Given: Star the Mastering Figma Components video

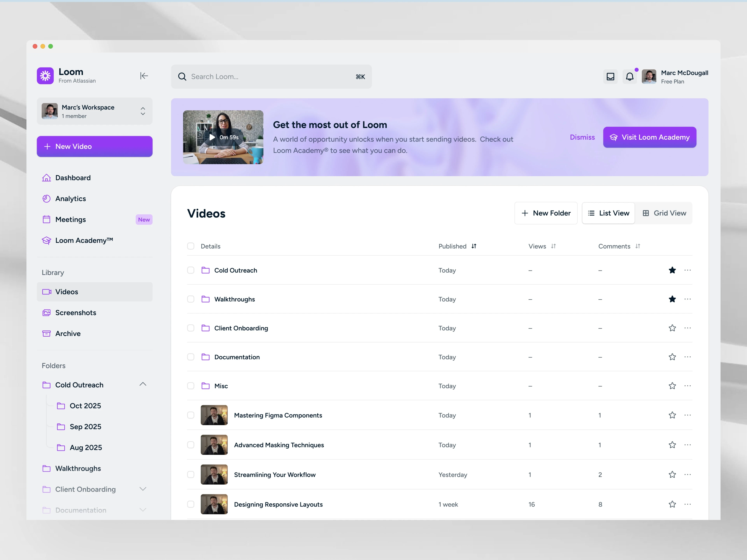Looking at the screenshot, I should [x=672, y=415].
